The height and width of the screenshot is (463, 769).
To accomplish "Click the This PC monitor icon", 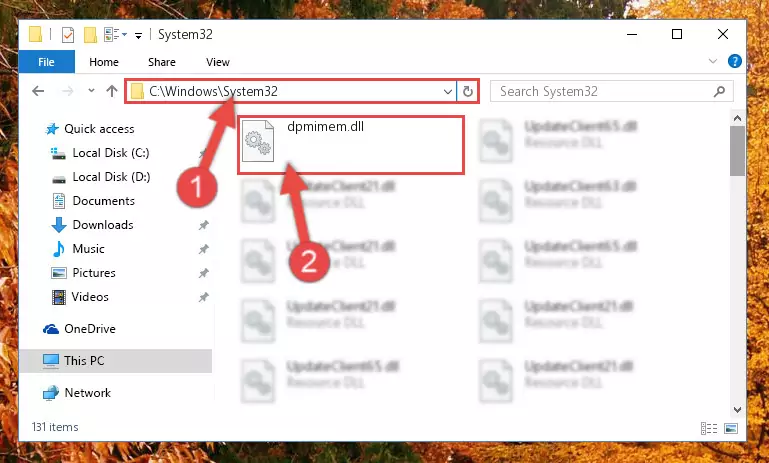I will [51, 361].
